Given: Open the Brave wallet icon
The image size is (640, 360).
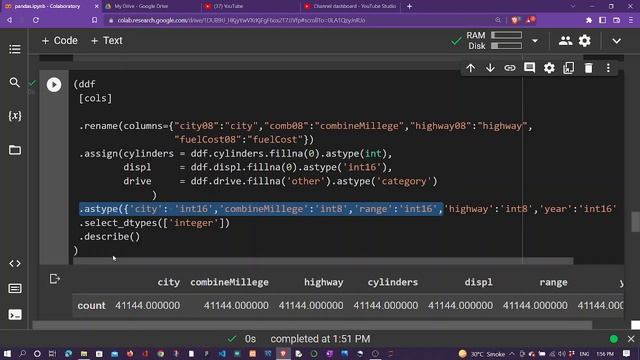Looking at the screenshot, I should [x=617, y=20].
